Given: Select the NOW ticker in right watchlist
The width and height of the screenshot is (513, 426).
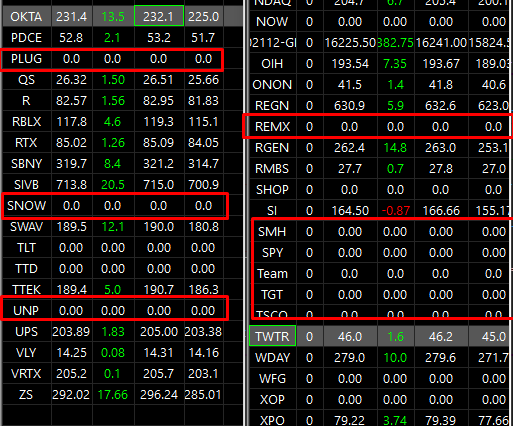Looking at the screenshot, I should pos(272,22).
